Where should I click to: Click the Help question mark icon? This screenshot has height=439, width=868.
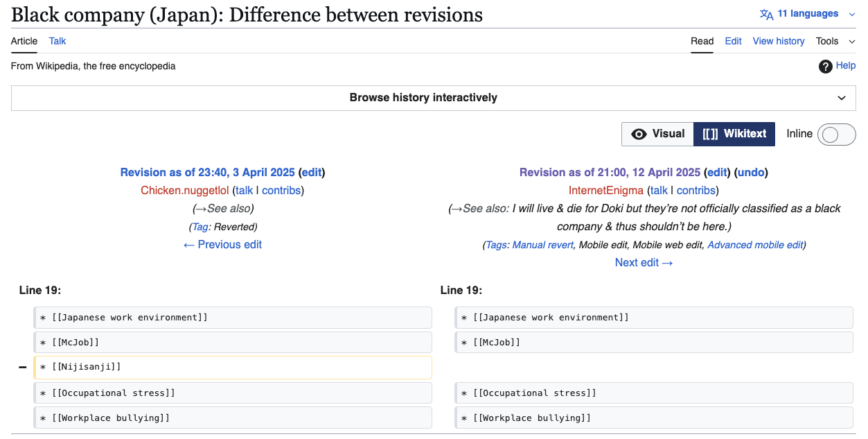[x=825, y=67]
